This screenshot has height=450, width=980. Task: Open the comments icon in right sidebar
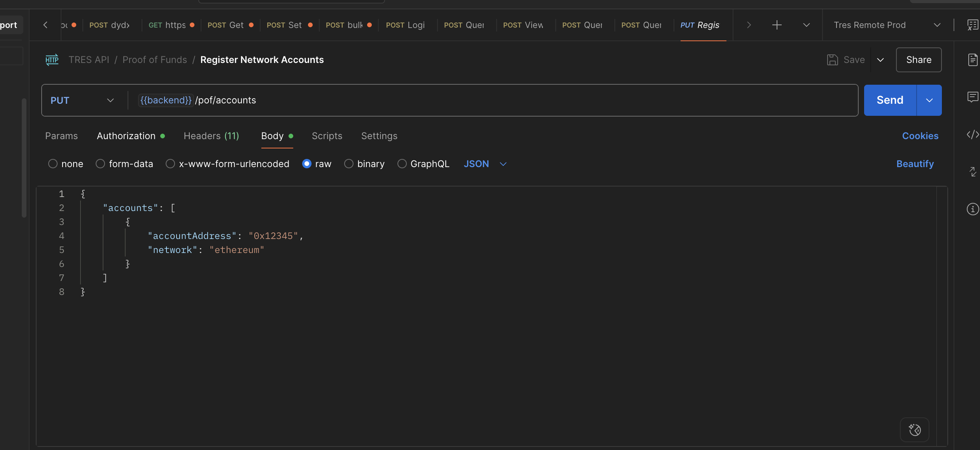click(x=972, y=97)
